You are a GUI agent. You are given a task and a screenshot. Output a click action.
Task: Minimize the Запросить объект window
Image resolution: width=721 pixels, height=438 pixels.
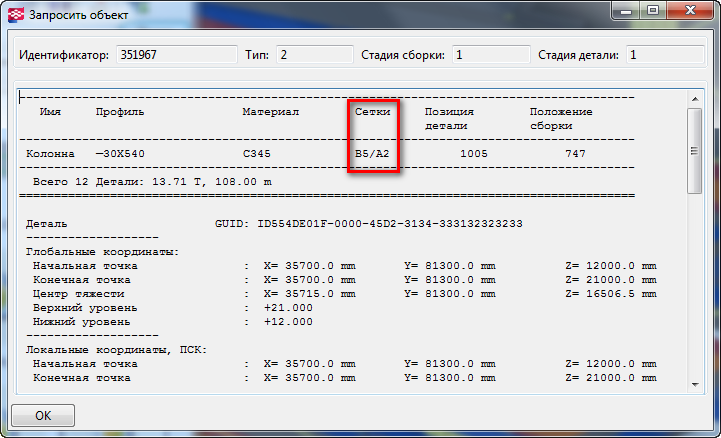(625, 13)
